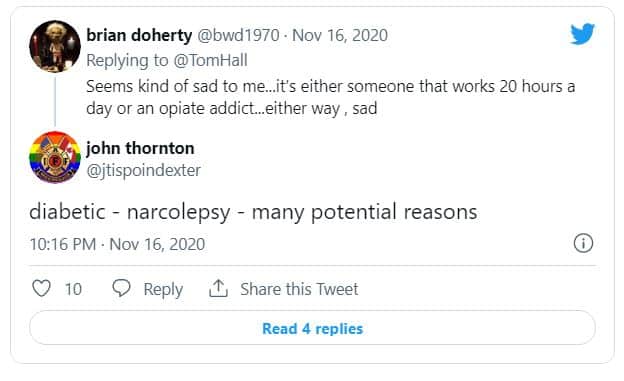
Task: Click the share upload arrow icon
Action: pyautogui.click(x=218, y=288)
